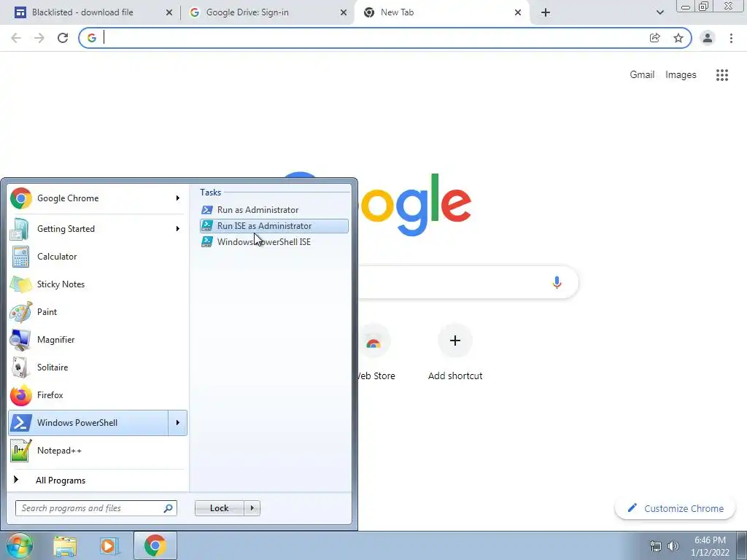
Task: Select the New Tab tab
Action: coord(397,12)
